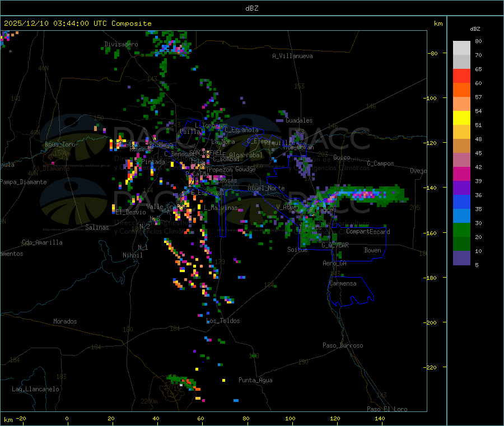This screenshot has height=426, width=504.
Task: Pick the purple 36-39 dBZ legend swatch
Action: pos(461,188)
